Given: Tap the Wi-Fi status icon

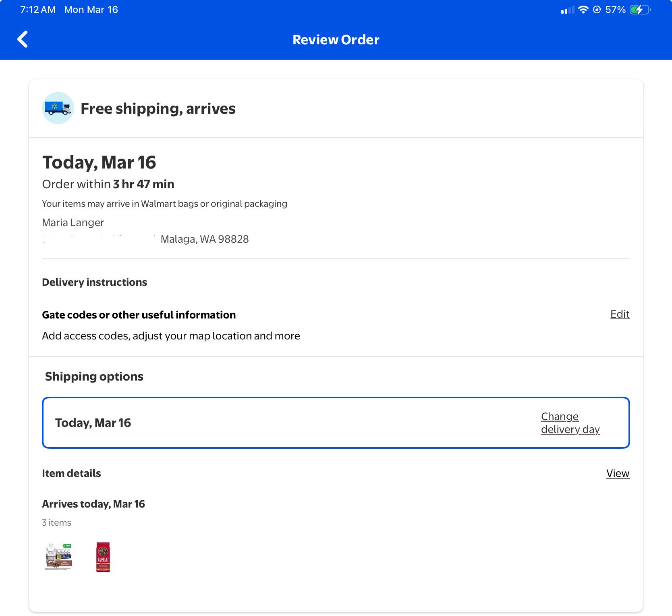Looking at the screenshot, I should (583, 10).
